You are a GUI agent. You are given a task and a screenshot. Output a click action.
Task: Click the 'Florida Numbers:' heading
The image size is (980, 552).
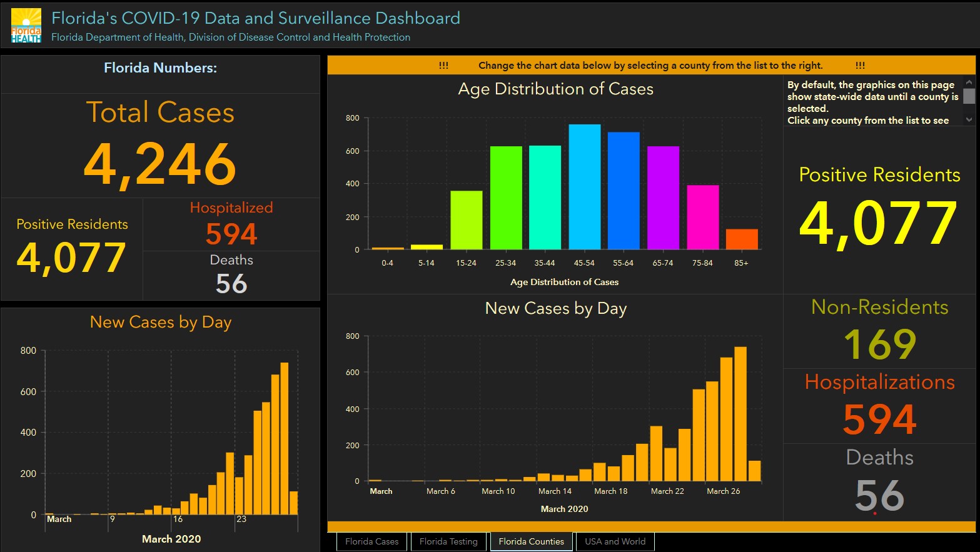click(160, 68)
